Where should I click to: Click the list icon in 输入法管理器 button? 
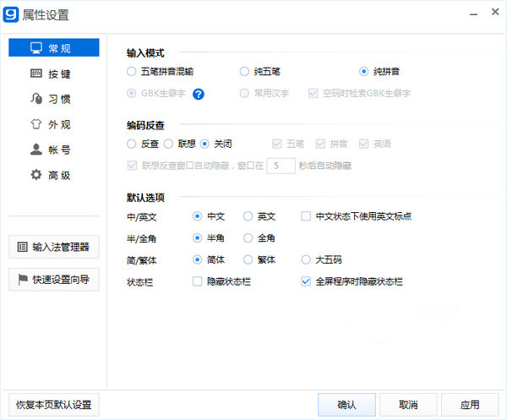click(x=22, y=247)
